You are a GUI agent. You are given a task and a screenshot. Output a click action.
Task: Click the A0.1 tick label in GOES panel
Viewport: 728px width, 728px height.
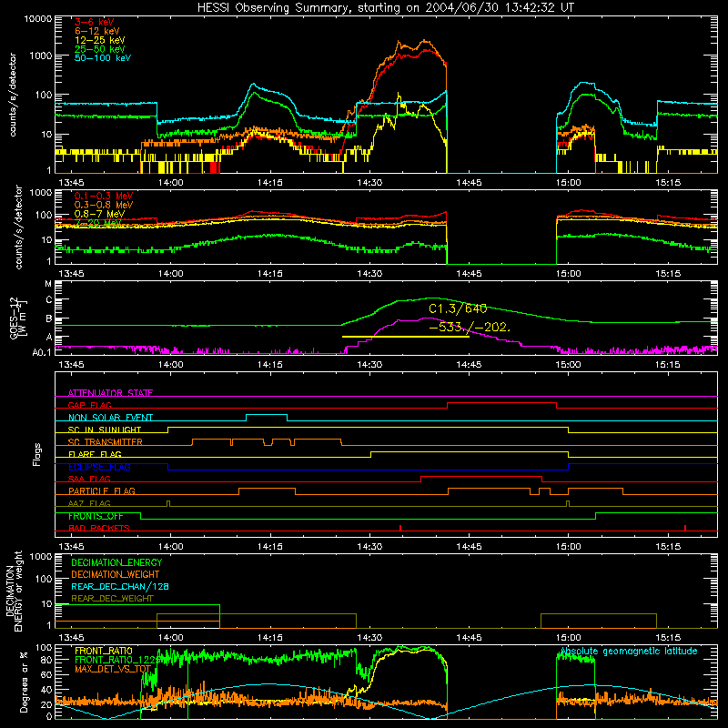[42, 352]
